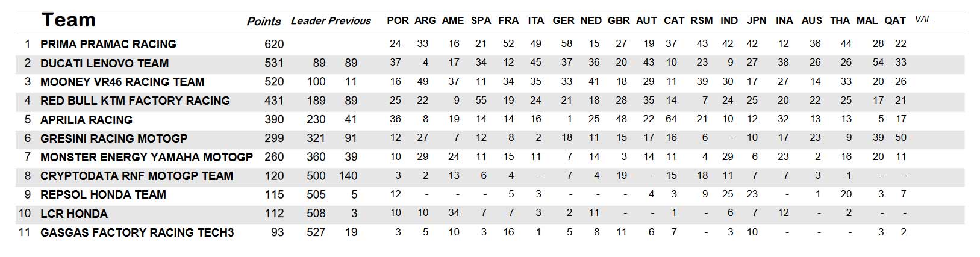Image resolution: width=980 pixels, height=257 pixels.
Task: Click the Team column header
Action: [68, 20]
